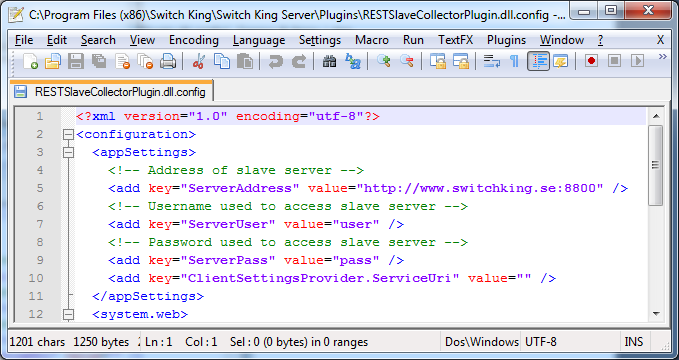Click the vertical scrollbar down arrow
The height and width of the screenshot is (360, 679).
(x=656, y=314)
